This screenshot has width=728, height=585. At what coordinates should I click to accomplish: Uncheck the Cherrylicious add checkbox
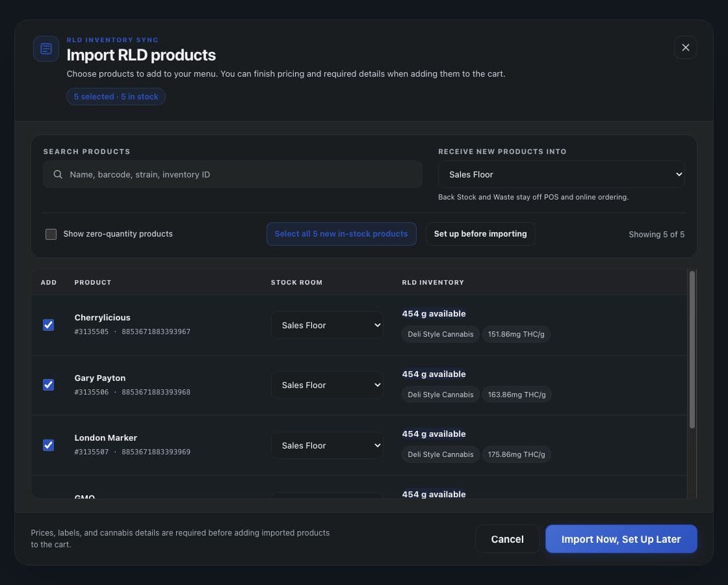(x=48, y=325)
